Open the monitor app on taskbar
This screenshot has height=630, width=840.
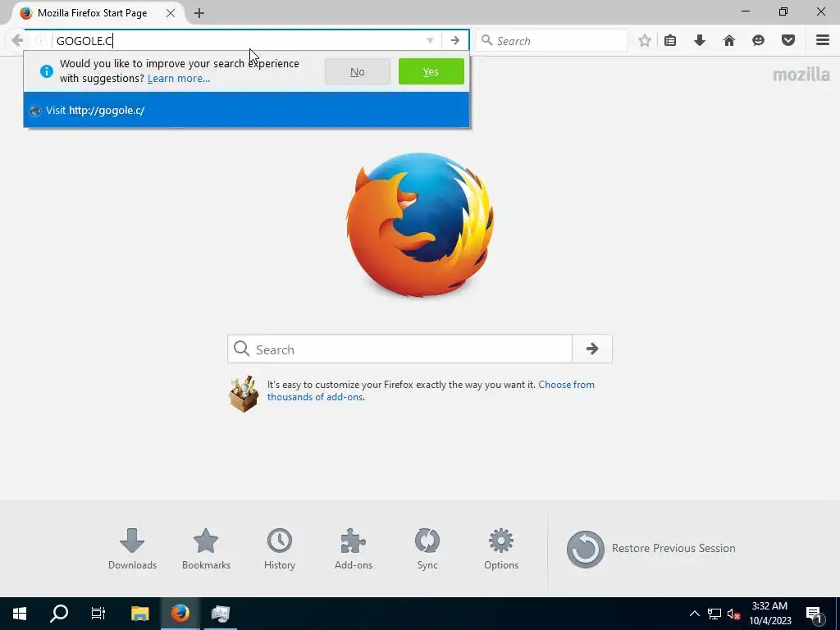220,614
